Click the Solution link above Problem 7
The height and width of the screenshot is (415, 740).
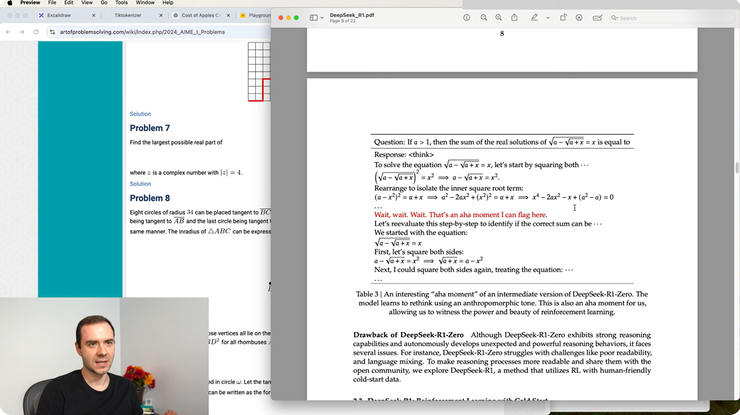140,114
